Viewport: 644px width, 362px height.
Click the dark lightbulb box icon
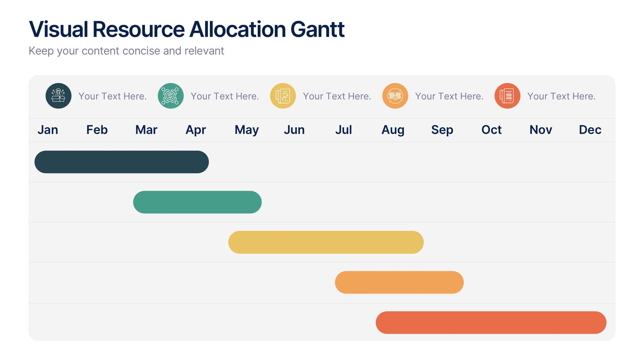[x=58, y=96]
